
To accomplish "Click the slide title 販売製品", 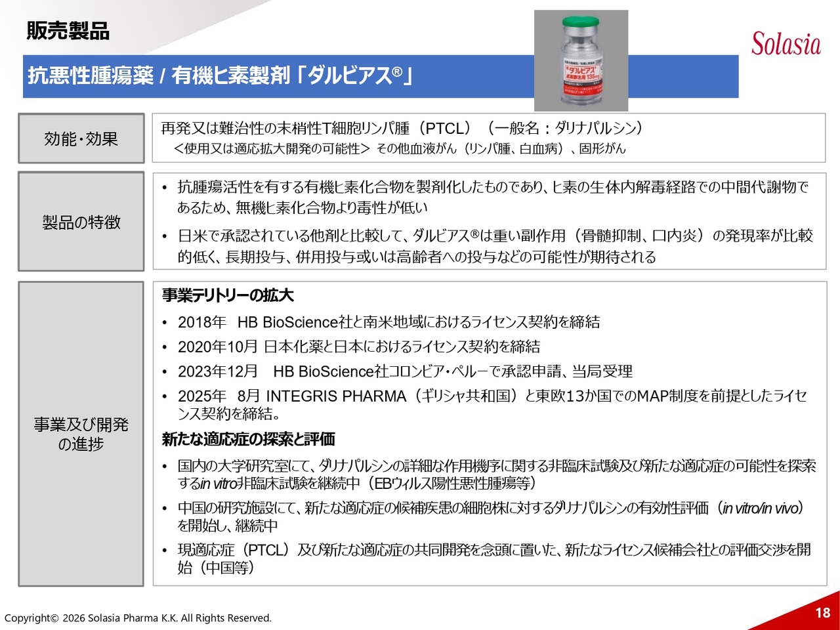I will 68,31.
